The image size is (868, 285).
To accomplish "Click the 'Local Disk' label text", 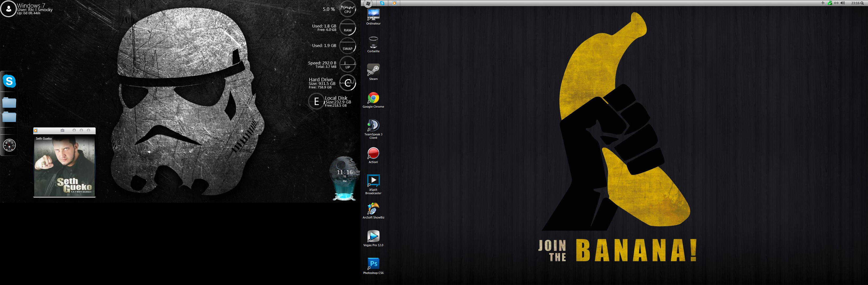I will [336, 98].
